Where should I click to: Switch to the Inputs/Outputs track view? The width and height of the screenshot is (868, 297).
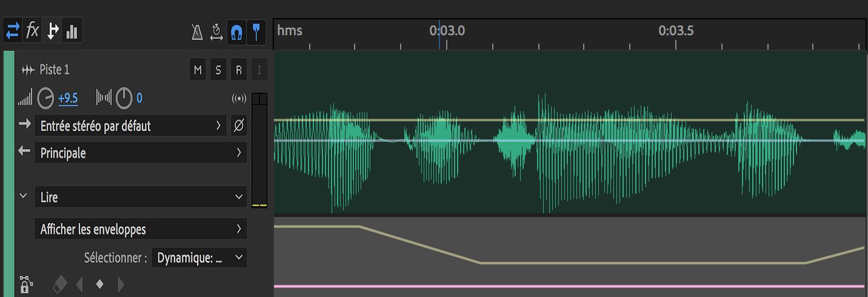13,31
